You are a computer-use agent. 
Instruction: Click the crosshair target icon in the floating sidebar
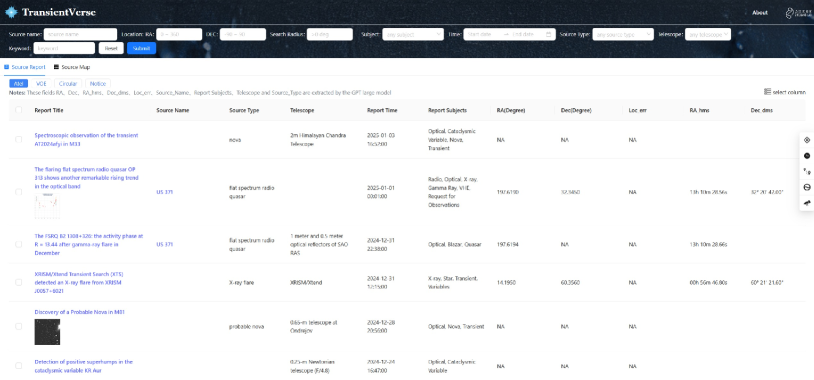[807, 140]
